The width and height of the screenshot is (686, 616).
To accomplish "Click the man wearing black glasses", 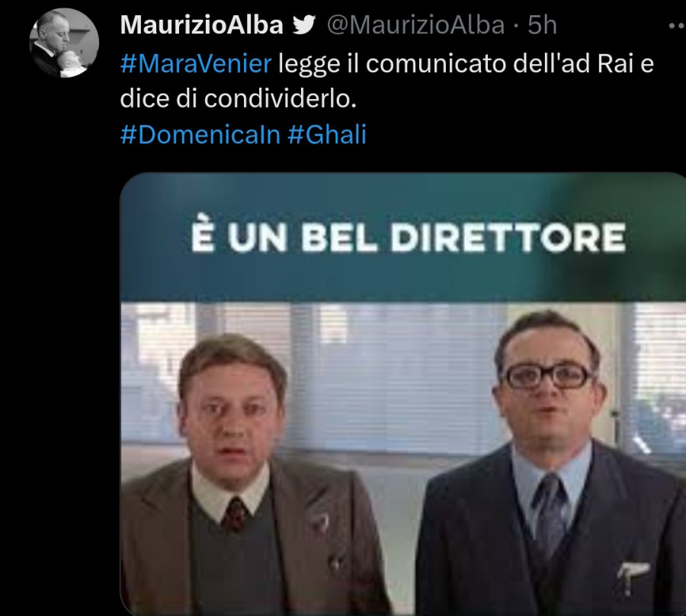I will coord(551,464).
